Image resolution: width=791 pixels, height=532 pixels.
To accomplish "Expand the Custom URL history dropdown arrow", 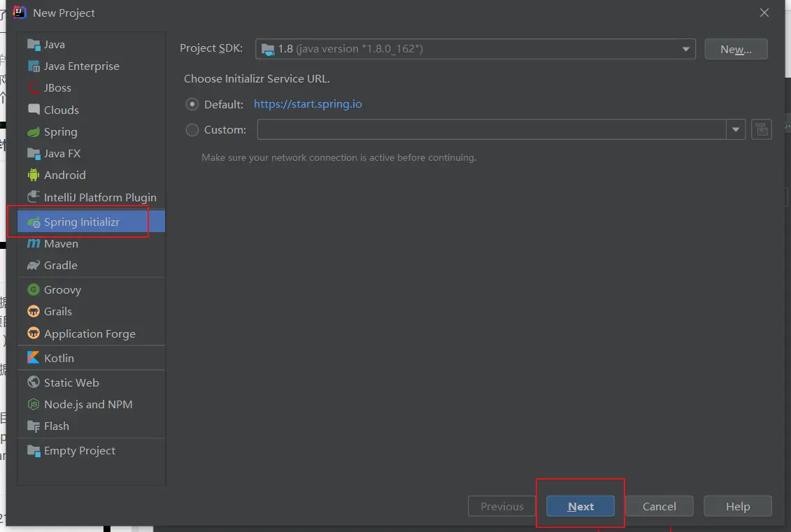I will (x=735, y=130).
